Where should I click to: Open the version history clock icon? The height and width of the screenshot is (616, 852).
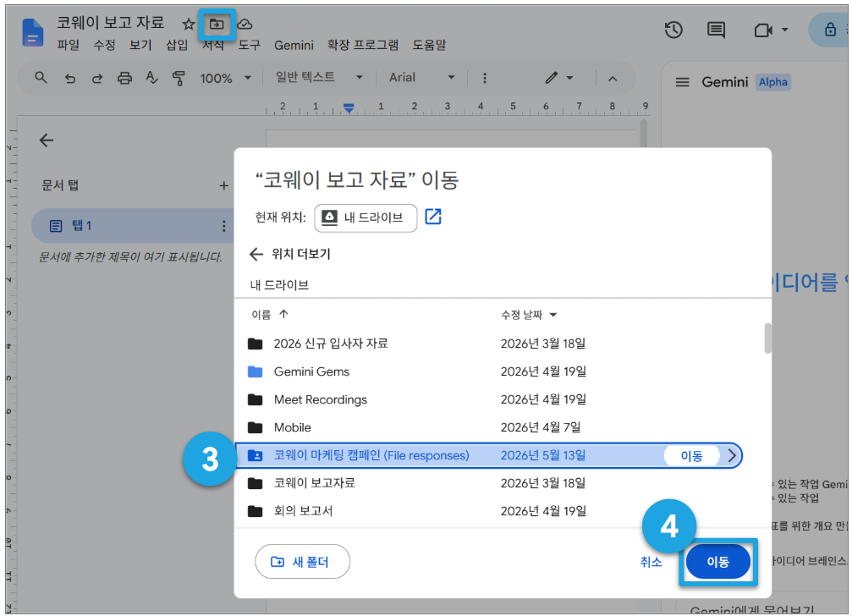[673, 30]
